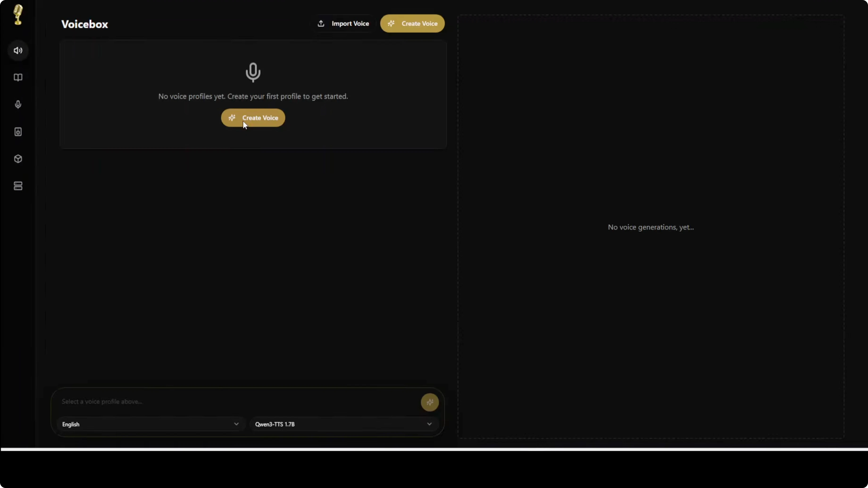Click the upload icon beside Import Voice
868x488 pixels.
(x=321, y=24)
